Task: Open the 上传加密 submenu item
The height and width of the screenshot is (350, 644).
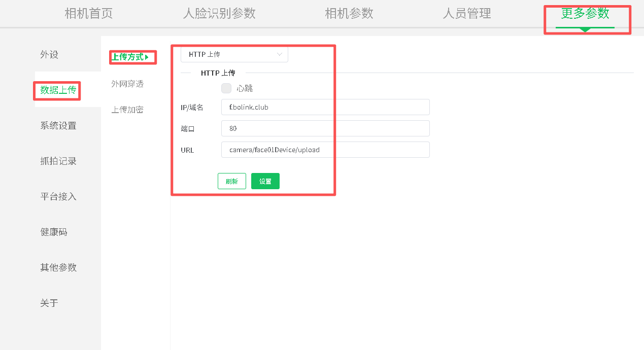Action: point(127,110)
